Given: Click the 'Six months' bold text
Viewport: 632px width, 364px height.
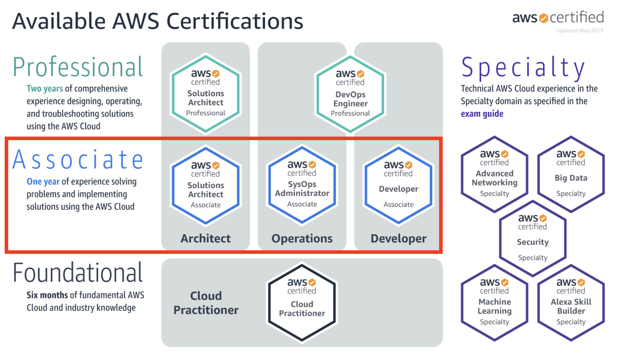Looking at the screenshot, I should 47,295.
